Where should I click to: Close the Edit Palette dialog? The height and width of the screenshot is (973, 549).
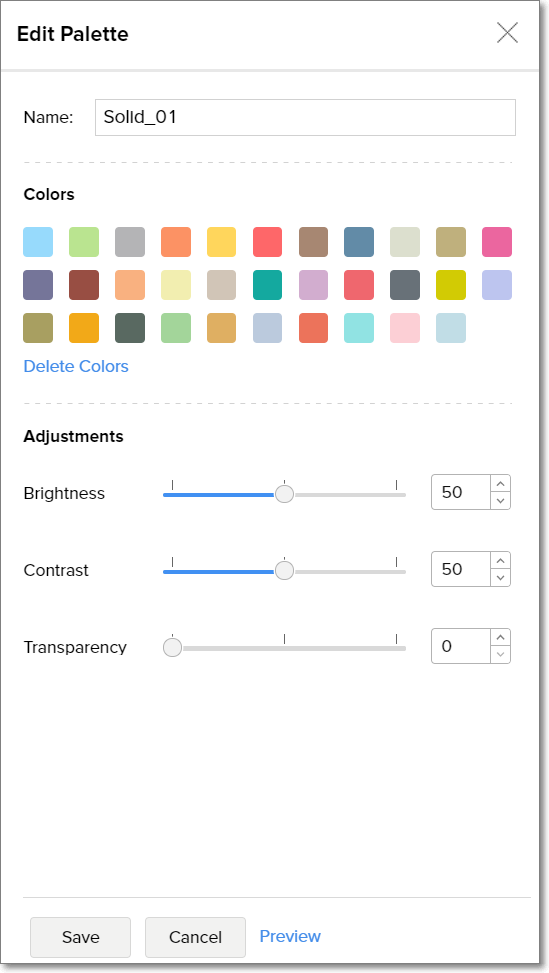[507, 33]
